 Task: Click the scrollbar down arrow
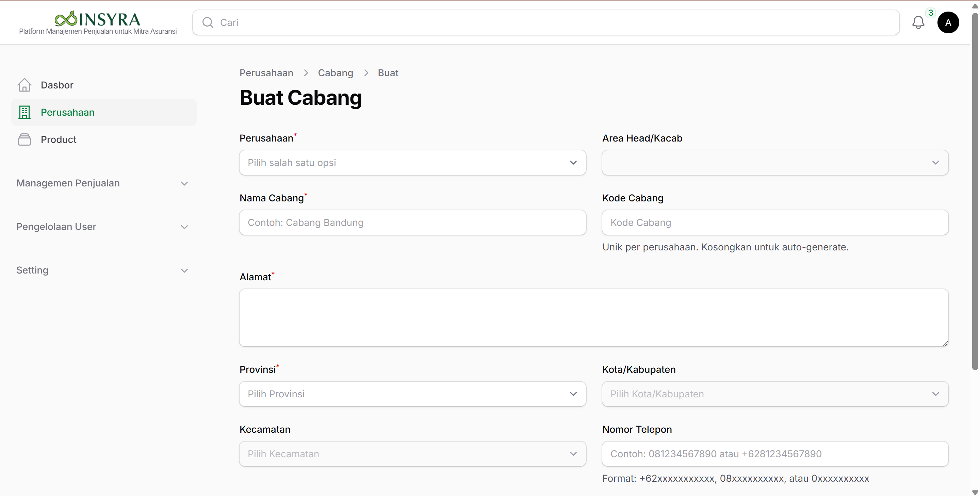(975, 492)
